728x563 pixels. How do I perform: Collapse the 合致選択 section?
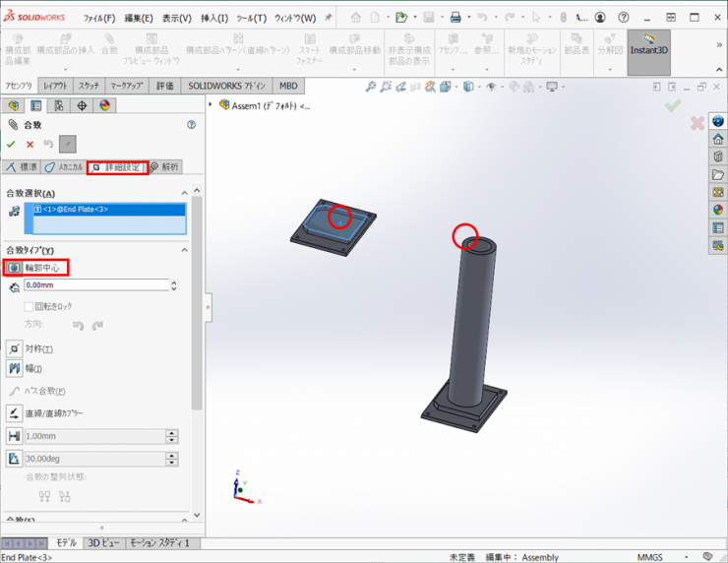184,193
